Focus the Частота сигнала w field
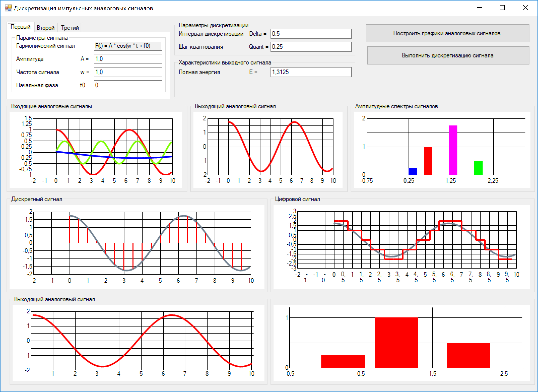The height and width of the screenshot is (392, 538). 128,72
